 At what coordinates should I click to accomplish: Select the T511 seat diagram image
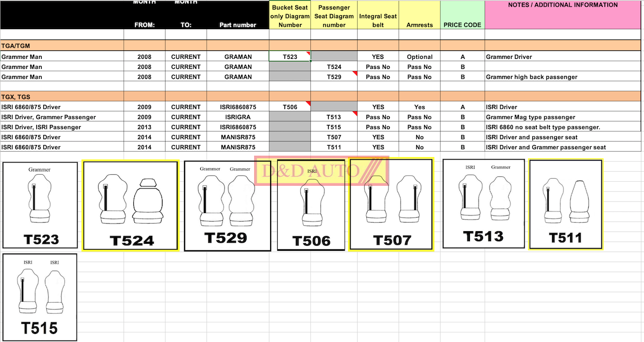(566, 204)
